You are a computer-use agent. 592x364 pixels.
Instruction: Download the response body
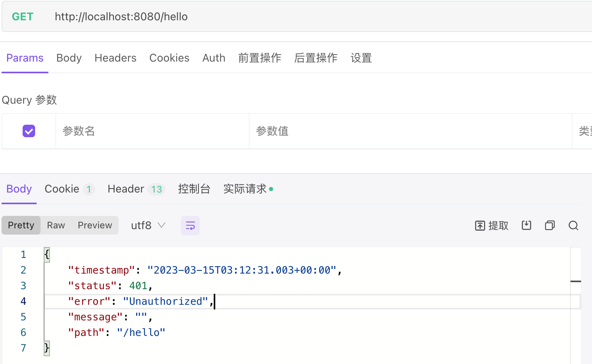(x=526, y=225)
